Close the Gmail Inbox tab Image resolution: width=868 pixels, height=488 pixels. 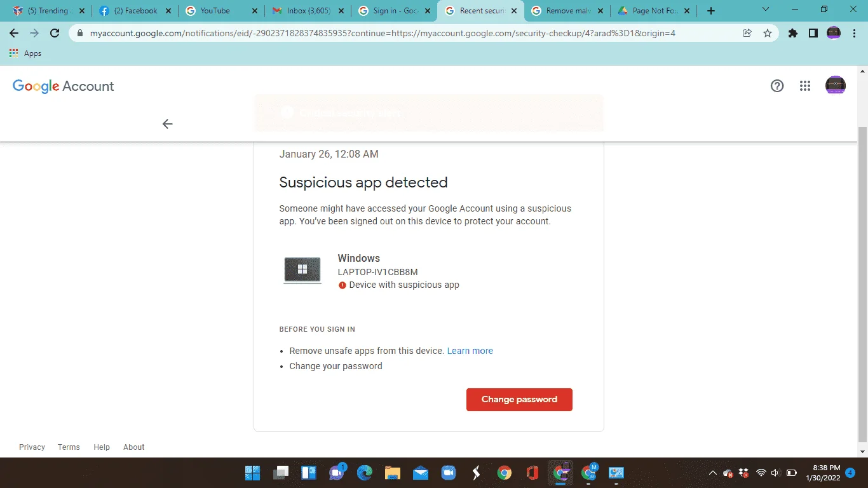(x=341, y=11)
